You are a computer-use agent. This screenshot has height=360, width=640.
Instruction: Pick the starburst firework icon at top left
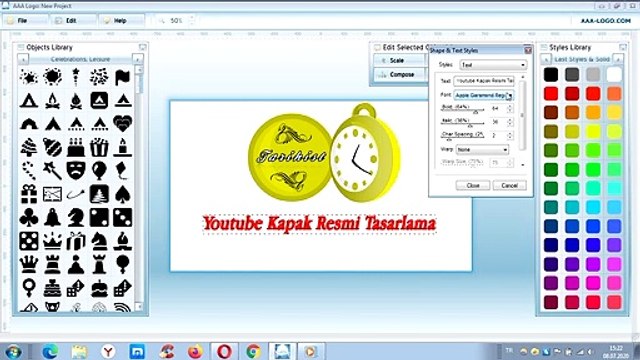(29, 77)
